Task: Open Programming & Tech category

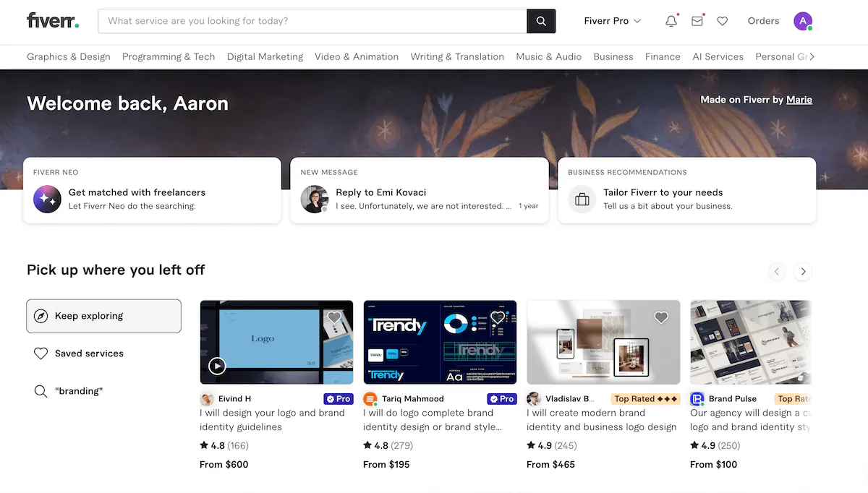Action: [169, 56]
